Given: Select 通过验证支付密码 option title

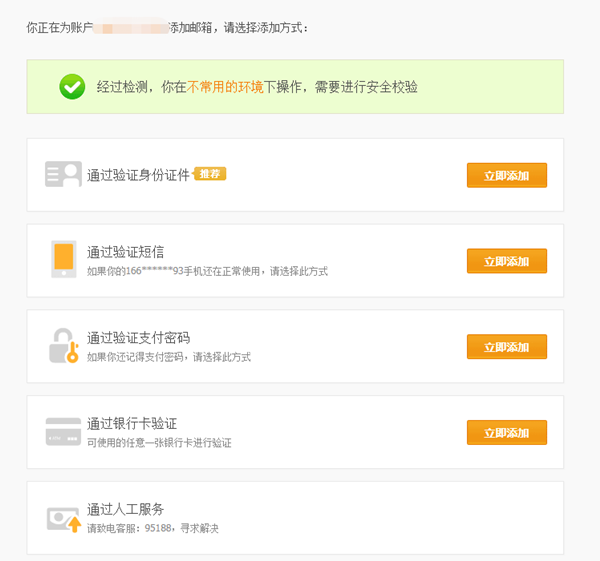Looking at the screenshot, I should point(139,338).
